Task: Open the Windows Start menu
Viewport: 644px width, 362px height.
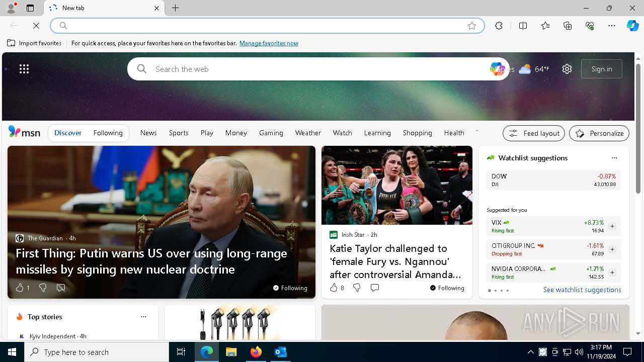Action: point(12,352)
